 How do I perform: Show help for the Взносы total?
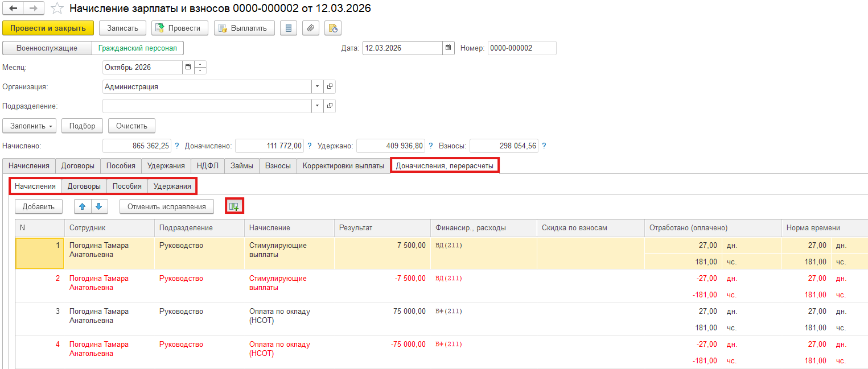point(544,146)
